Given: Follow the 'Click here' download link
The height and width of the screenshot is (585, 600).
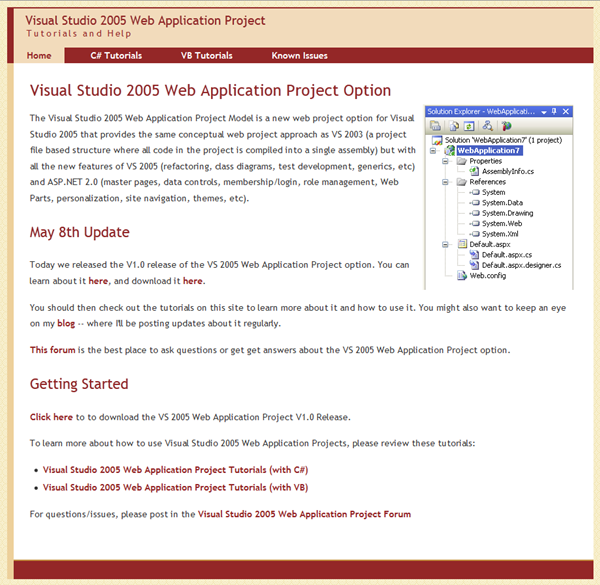Looking at the screenshot, I should click(x=51, y=417).
